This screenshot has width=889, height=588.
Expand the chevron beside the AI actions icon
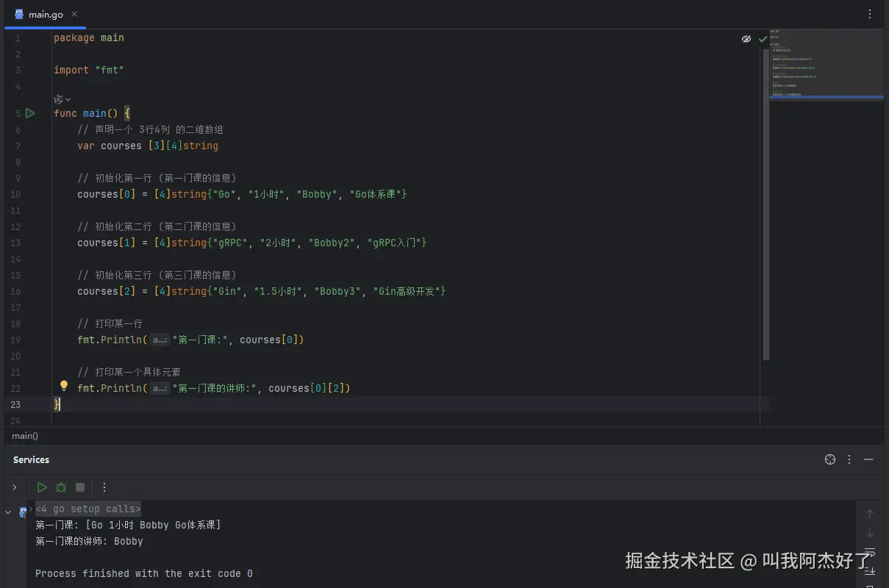[68, 99]
